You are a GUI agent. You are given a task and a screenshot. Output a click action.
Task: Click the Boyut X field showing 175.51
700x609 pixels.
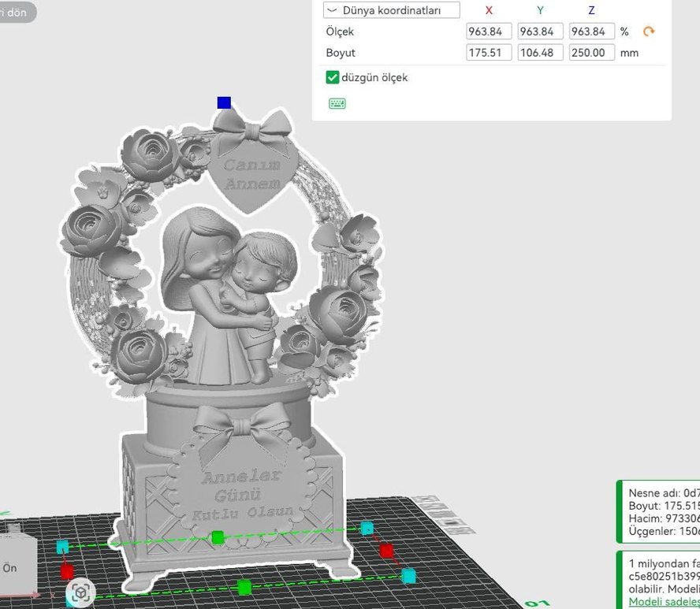click(489, 53)
